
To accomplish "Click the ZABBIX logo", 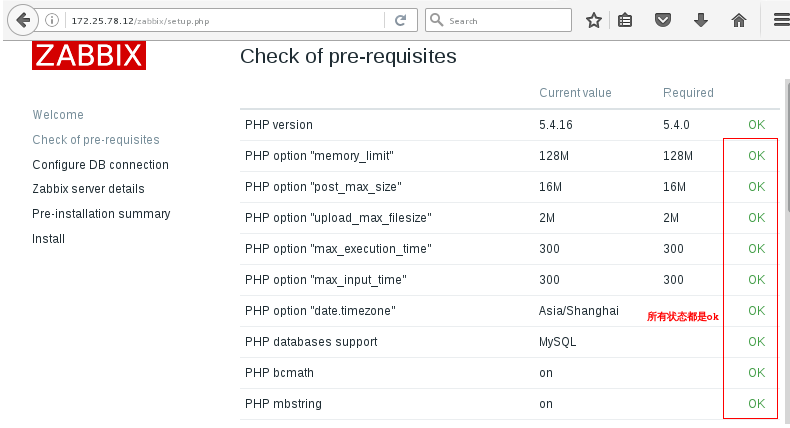I will (88, 56).
